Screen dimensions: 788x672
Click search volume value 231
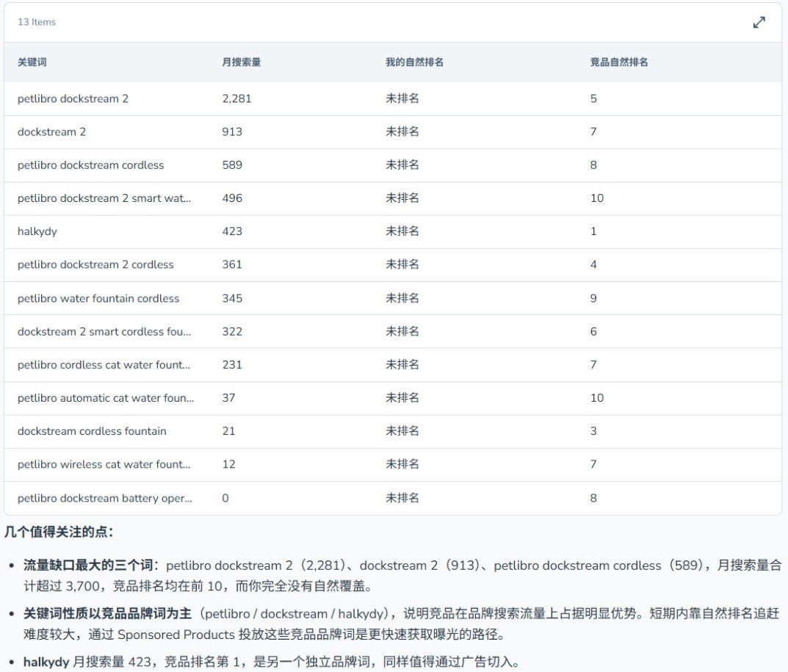pyautogui.click(x=232, y=365)
